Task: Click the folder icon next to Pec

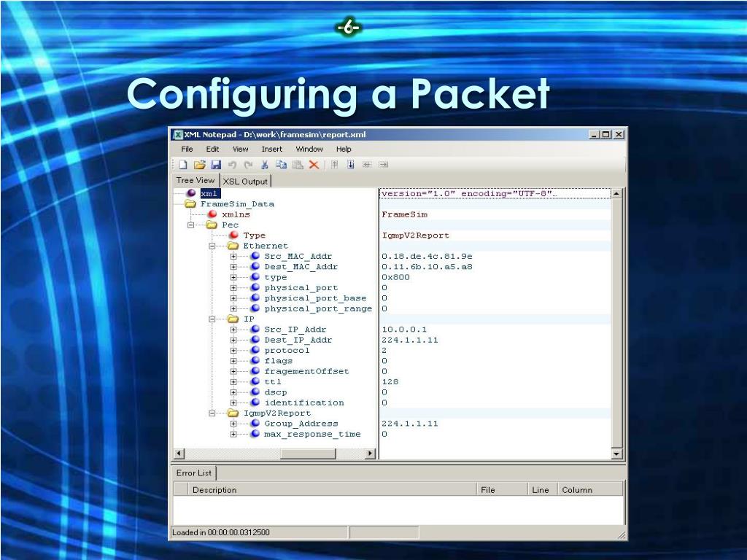Action: point(212,225)
